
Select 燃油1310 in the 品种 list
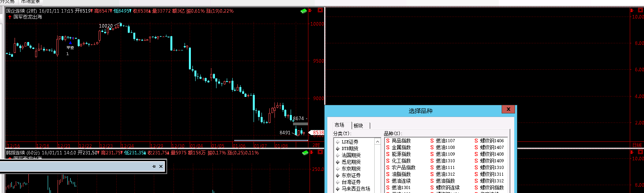click(445, 161)
